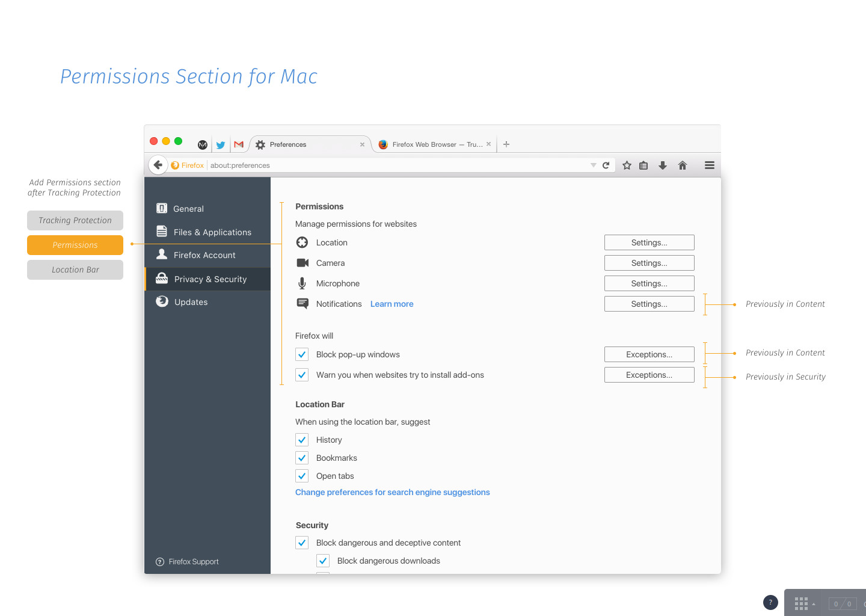Open Microphone permission Settings button

(x=649, y=283)
